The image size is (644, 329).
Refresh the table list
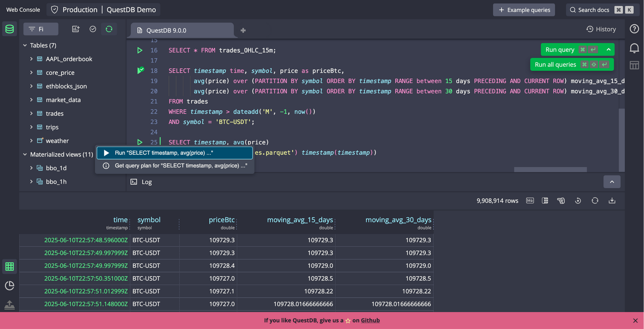coord(109,29)
